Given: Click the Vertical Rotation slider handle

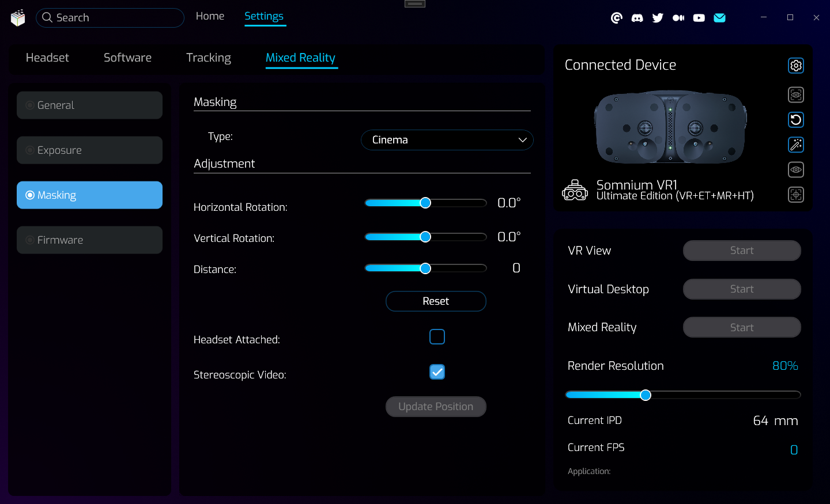Looking at the screenshot, I should pyautogui.click(x=425, y=237).
